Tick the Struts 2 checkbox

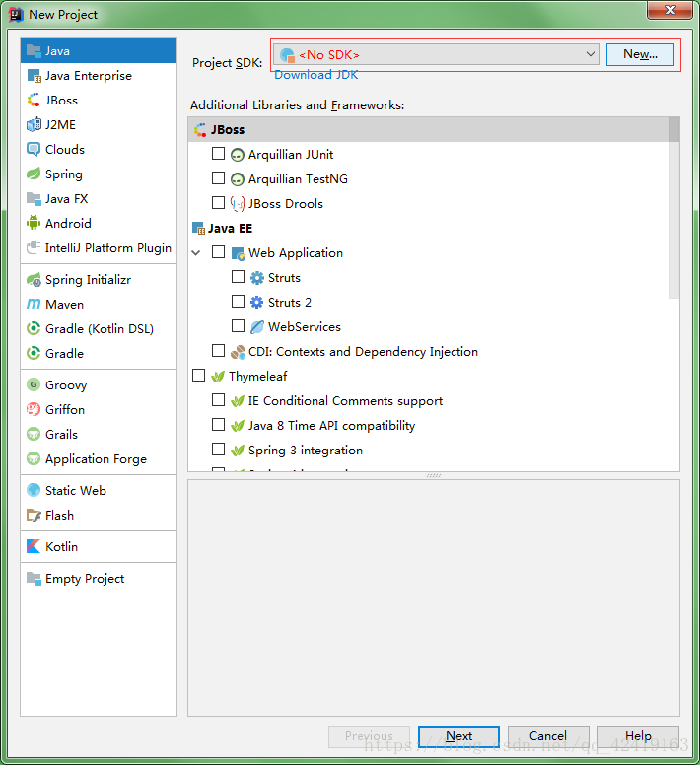pos(238,302)
